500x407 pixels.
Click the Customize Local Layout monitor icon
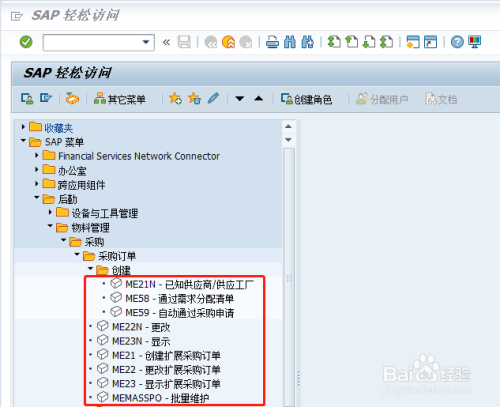coord(475,42)
